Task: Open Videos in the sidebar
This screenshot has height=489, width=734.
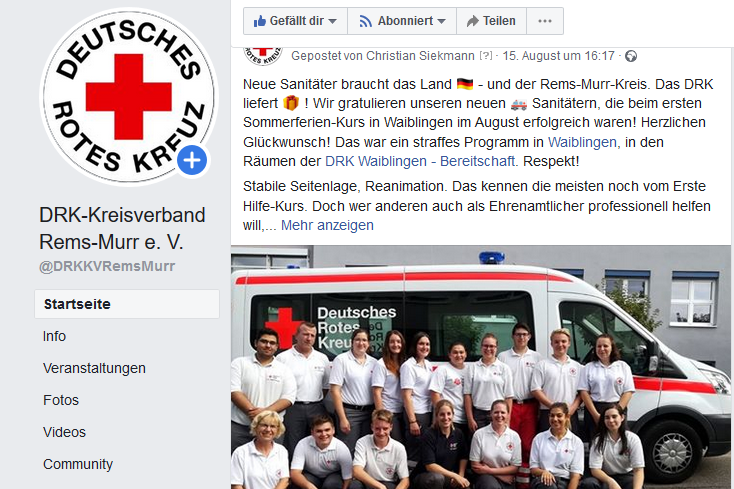Action: 64,432
